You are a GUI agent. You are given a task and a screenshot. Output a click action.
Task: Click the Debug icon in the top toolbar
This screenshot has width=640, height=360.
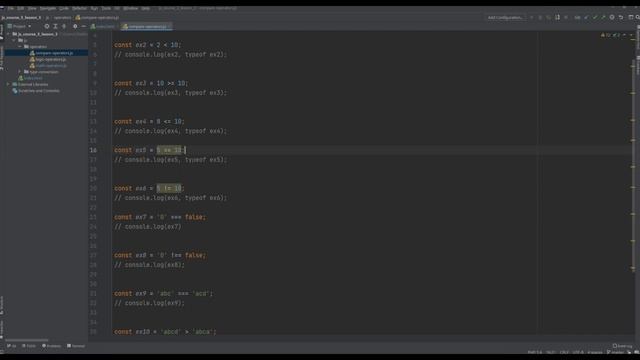click(540, 18)
